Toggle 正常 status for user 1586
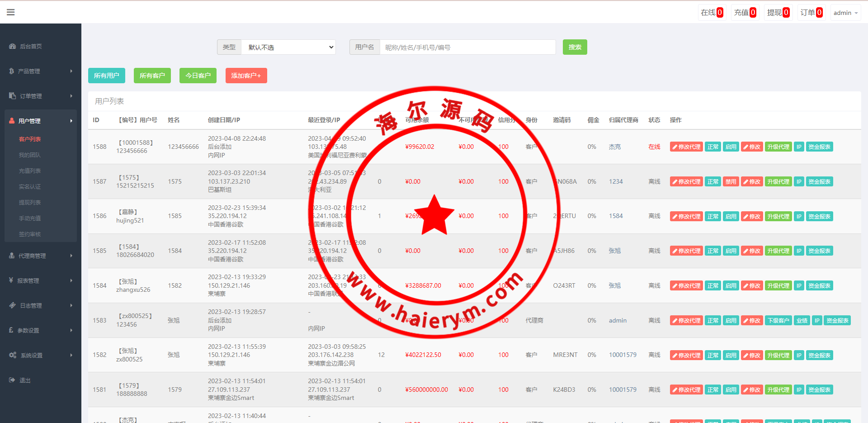Viewport: 868px width, 423px height. point(712,217)
